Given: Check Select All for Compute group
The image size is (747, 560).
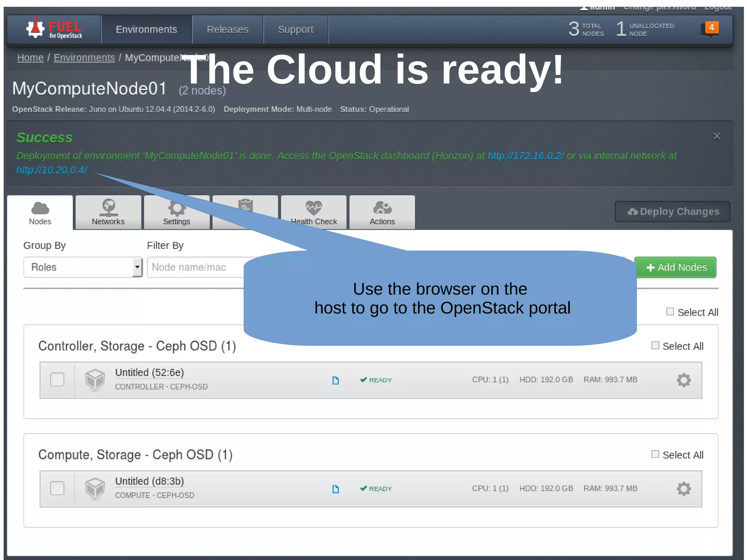Looking at the screenshot, I should click(655, 454).
